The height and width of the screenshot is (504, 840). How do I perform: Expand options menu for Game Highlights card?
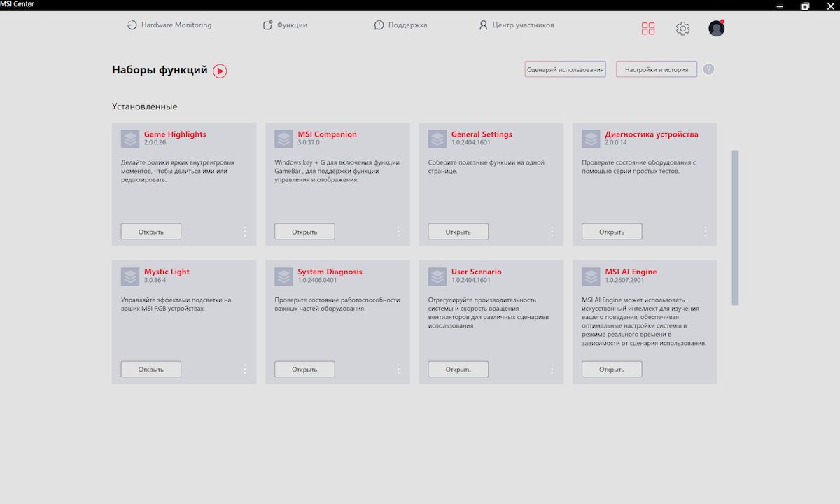click(244, 231)
